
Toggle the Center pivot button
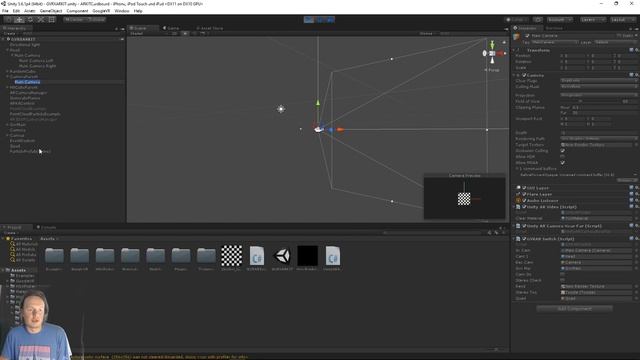[74, 19]
